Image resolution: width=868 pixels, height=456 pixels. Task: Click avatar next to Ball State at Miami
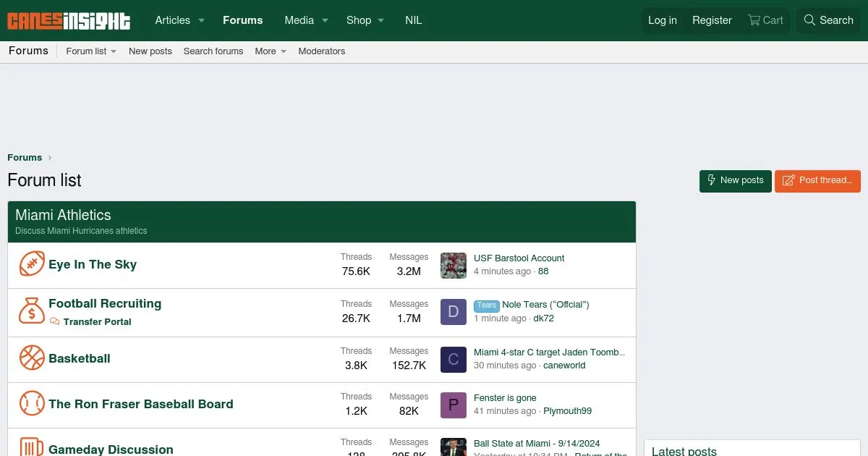454,447
